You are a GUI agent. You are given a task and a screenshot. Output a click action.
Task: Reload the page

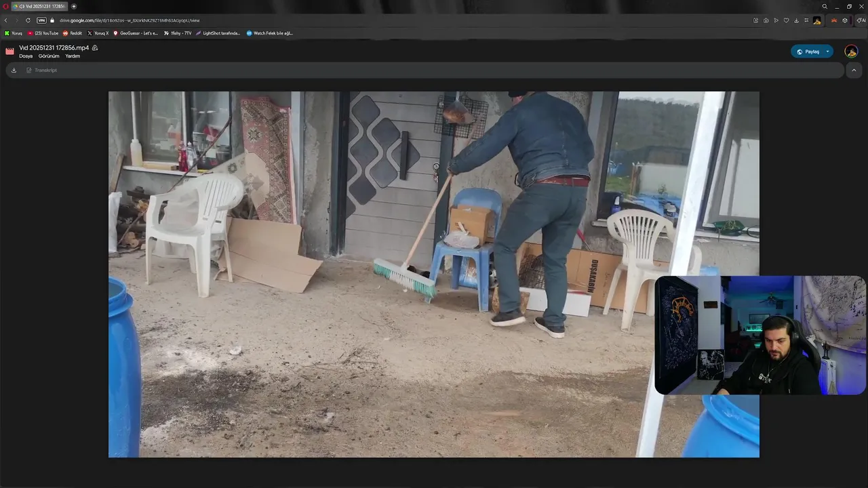(28, 20)
